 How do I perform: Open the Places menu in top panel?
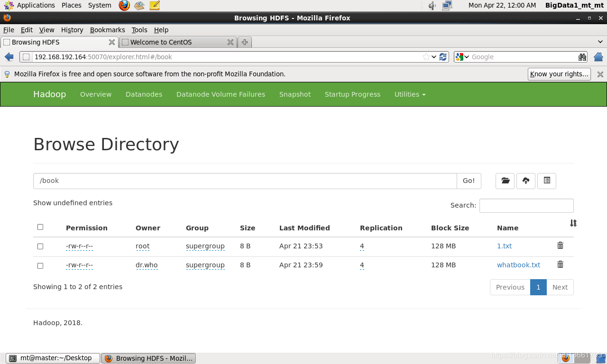(72, 5)
